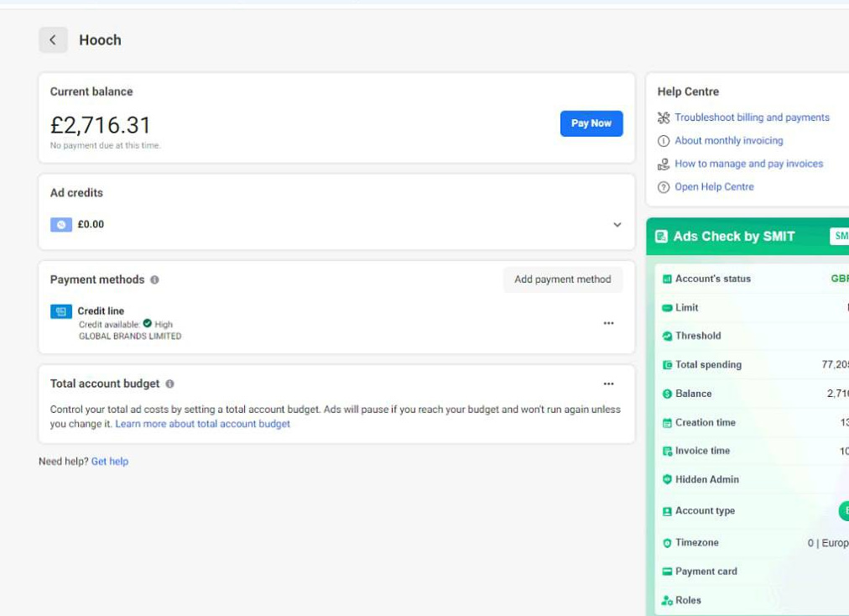Open Troubleshoot billing and payments link
Image resolution: width=849 pixels, height=616 pixels.
(752, 117)
